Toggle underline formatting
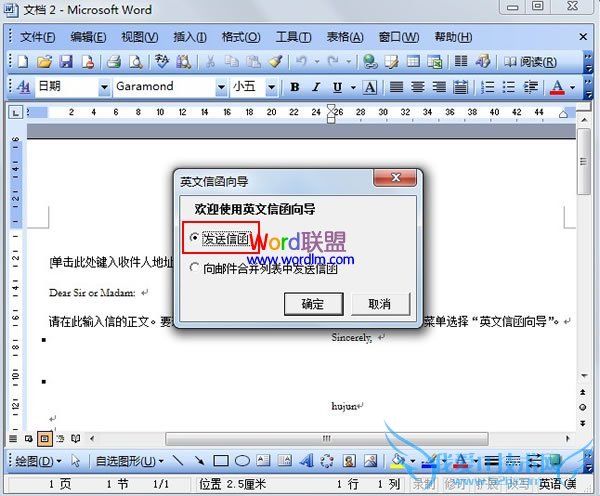600x496 pixels. point(337,87)
